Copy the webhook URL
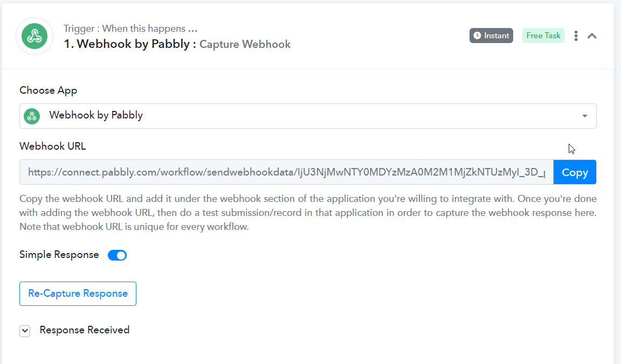Image resolution: width=621 pixels, height=364 pixels. [x=575, y=172]
